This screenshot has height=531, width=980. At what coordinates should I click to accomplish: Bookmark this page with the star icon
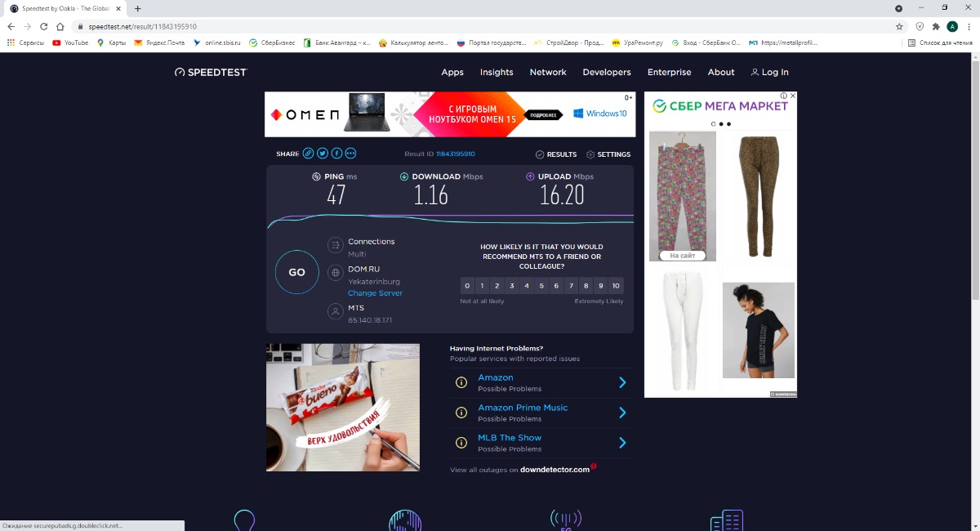click(899, 26)
